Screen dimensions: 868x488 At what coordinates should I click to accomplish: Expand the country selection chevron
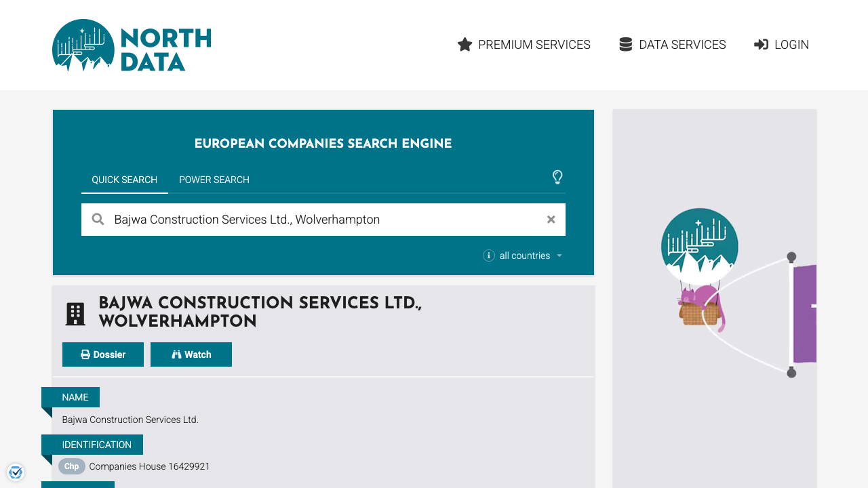click(x=559, y=256)
